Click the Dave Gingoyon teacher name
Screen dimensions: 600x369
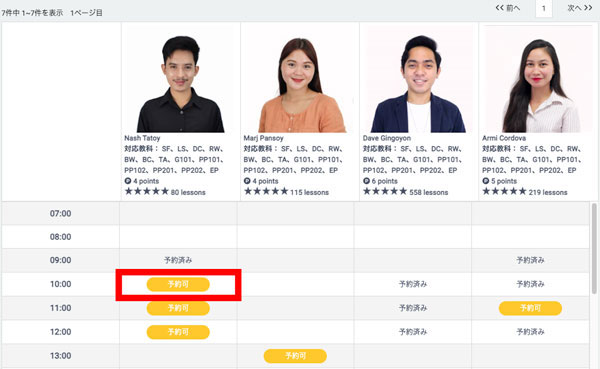coord(387,138)
